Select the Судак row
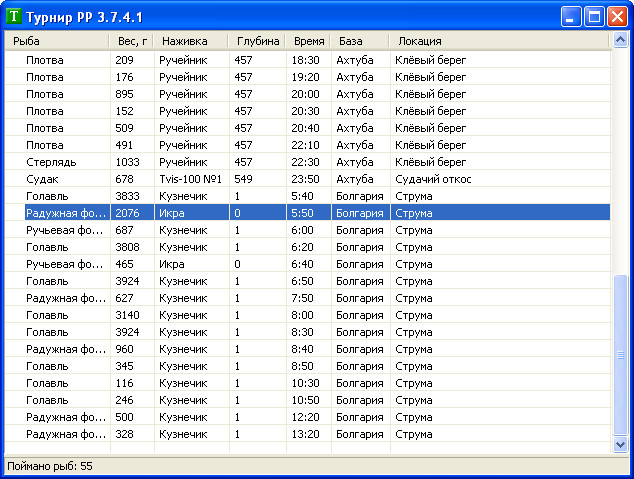 [x=308, y=179]
